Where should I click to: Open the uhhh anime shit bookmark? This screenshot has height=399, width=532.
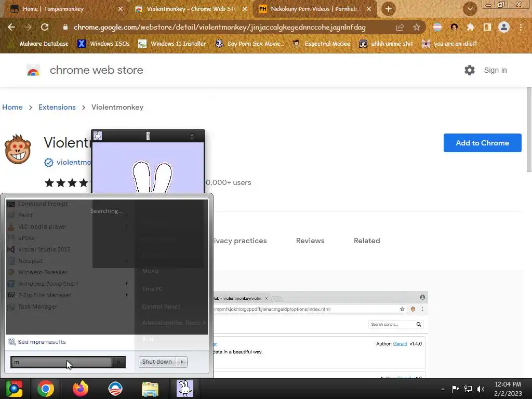386,44
